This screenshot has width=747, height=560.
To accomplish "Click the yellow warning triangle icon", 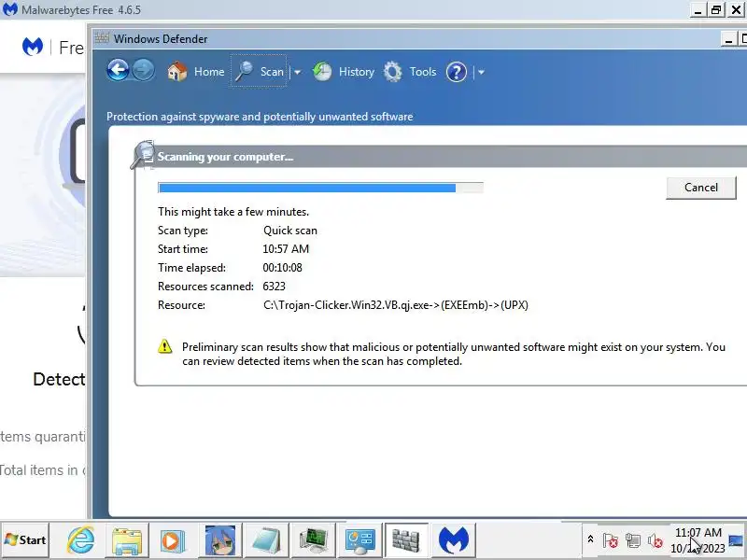I will click(165, 346).
